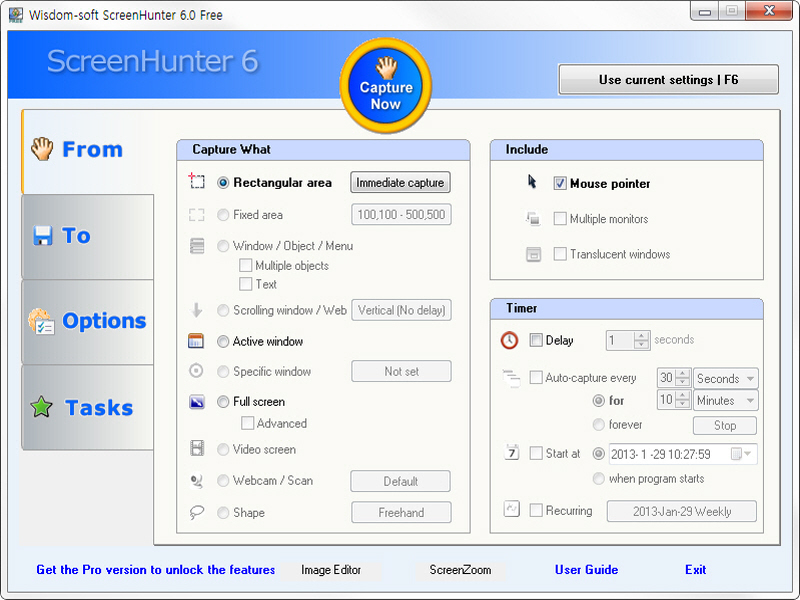This screenshot has height=600, width=800.
Task: Tick the Advanced checkbox under Full screen
Action: coord(247,423)
